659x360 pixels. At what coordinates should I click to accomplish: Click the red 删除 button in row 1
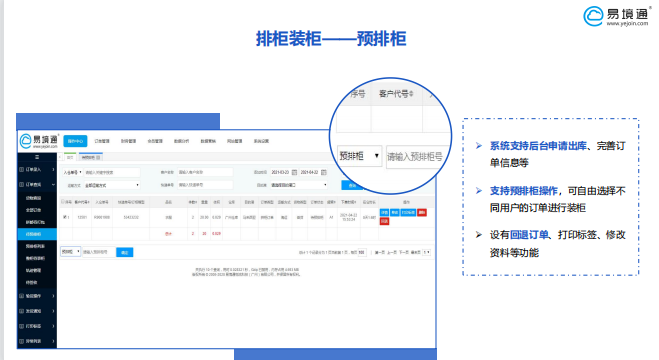(x=422, y=213)
